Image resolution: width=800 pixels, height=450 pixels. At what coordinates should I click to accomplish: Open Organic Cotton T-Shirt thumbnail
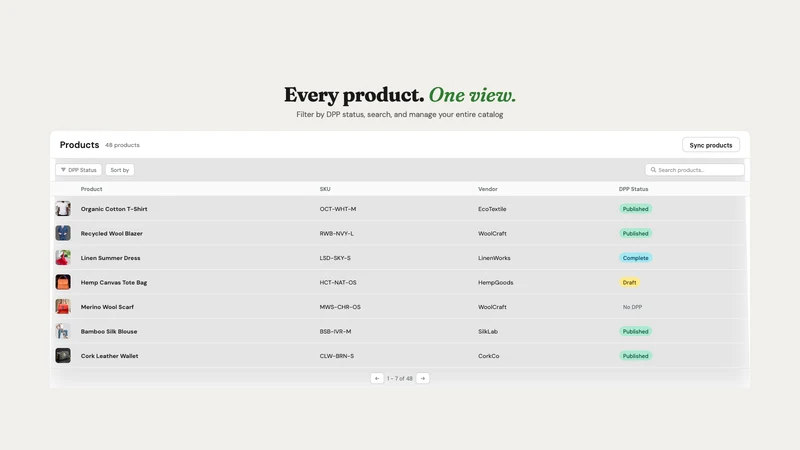point(63,209)
